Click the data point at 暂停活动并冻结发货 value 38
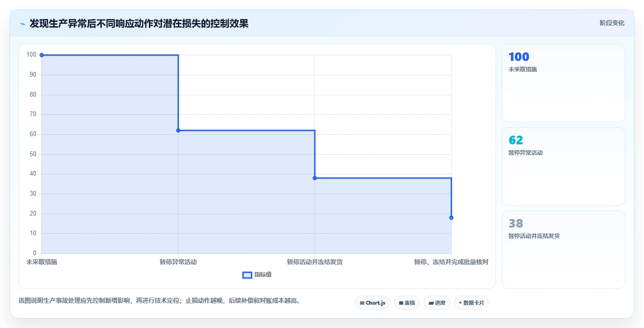Screen dimensions: 644x328 [x=315, y=178]
